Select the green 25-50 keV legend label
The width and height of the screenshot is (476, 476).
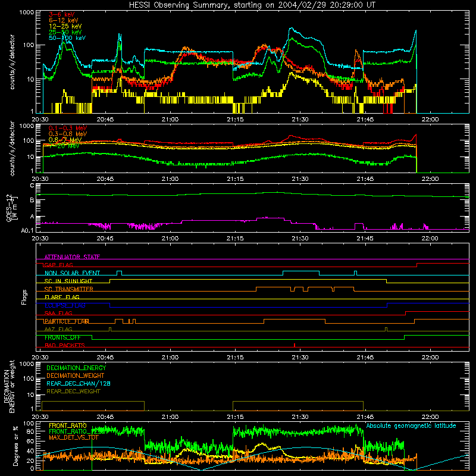pos(65,32)
